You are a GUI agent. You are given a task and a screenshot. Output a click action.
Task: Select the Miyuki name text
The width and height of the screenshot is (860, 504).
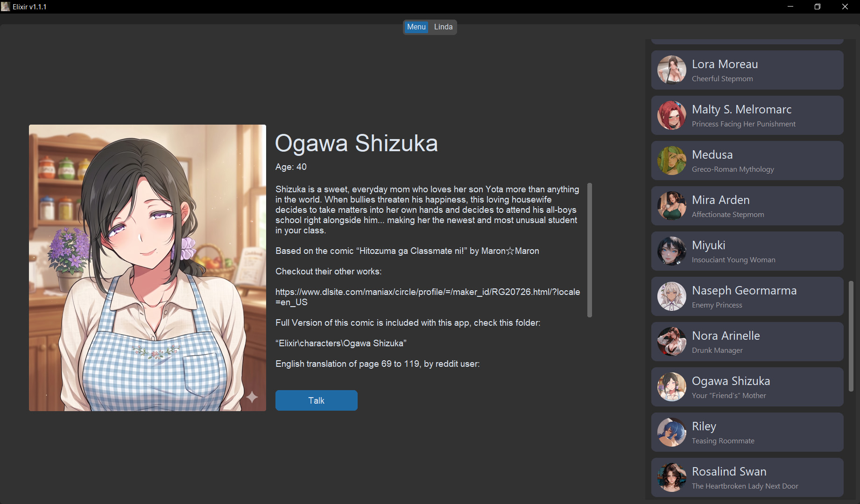708,245
